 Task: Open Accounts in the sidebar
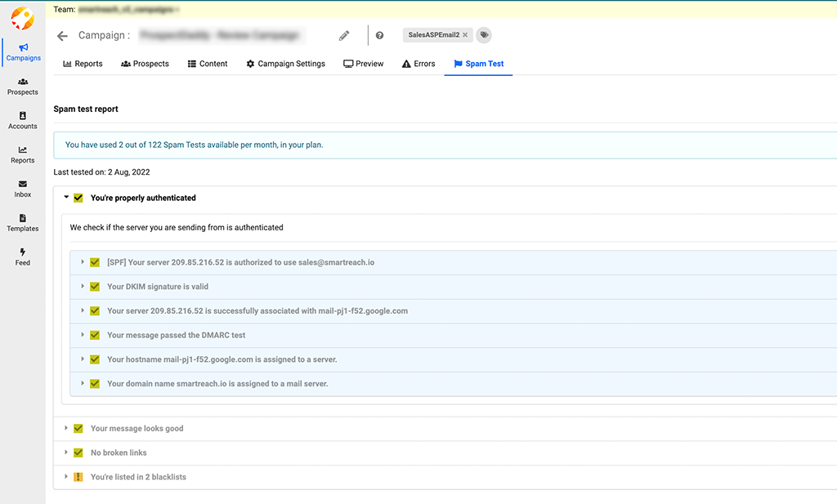click(22, 121)
